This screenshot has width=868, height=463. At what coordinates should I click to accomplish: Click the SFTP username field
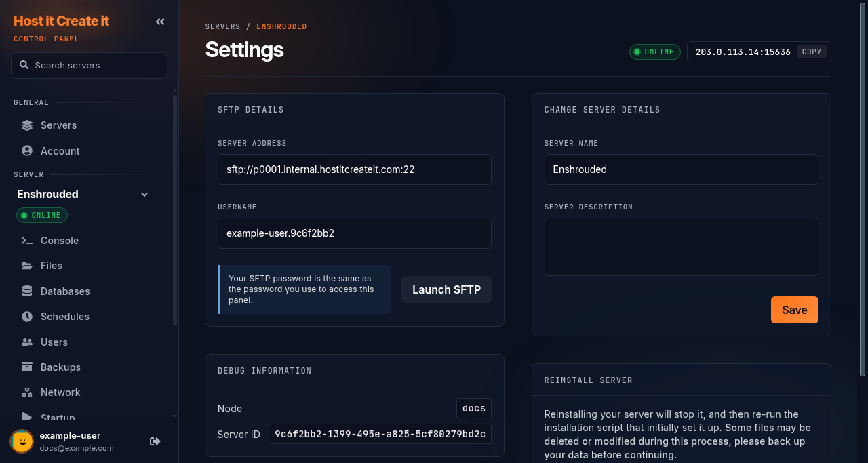click(355, 233)
